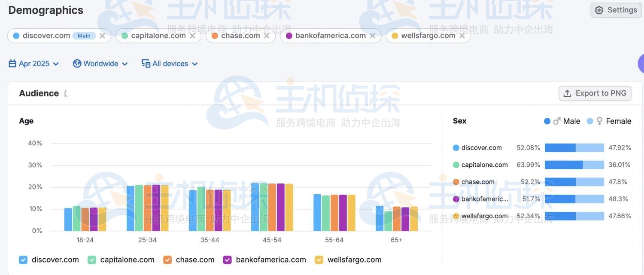The image size is (644, 275).
Task: Click the devices icon beside All devices
Action: click(x=145, y=63)
